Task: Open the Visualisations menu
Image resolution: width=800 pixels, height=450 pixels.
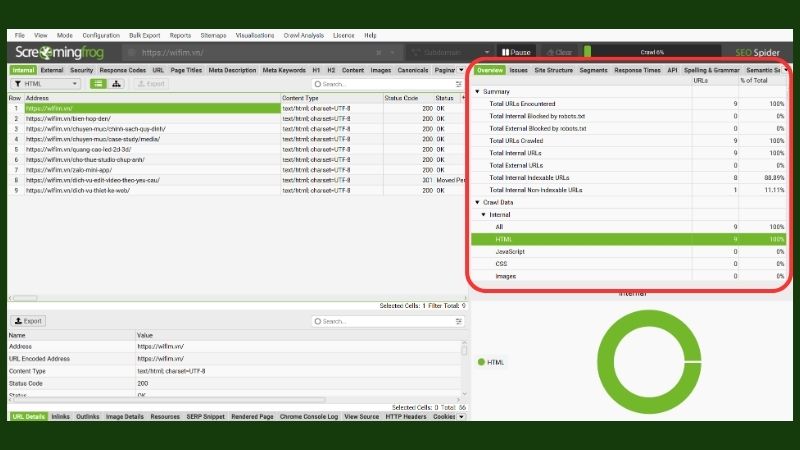Action: click(255, 35)
